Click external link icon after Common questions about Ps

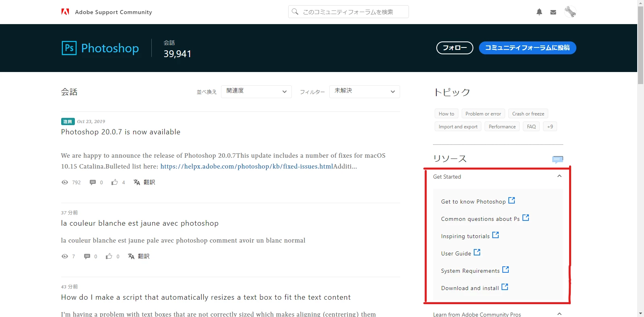tap(526, 218)
